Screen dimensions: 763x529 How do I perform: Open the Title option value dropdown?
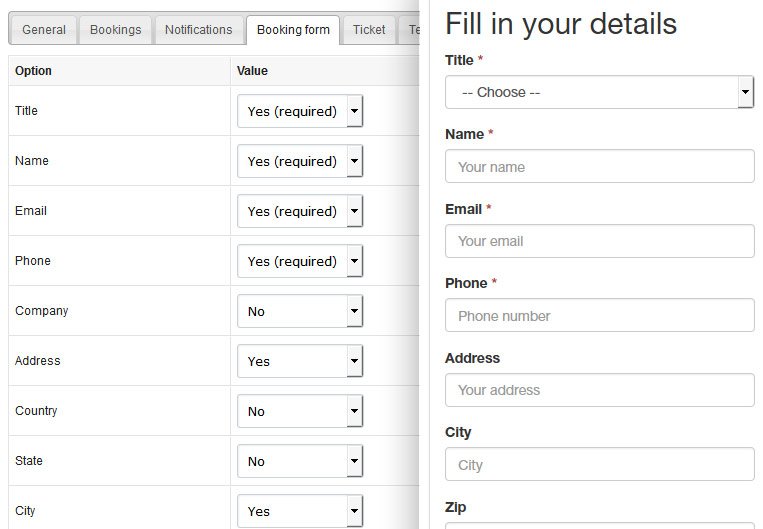click(300, 111)
